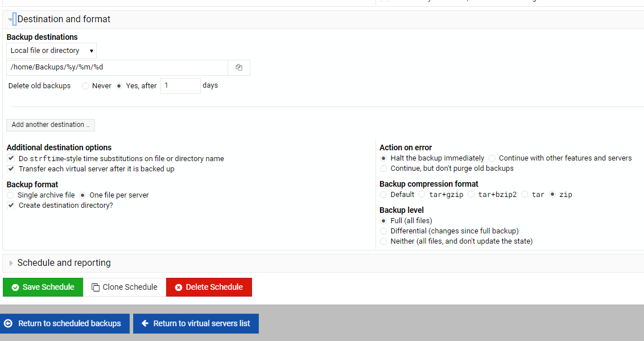
Task: Click the collapse arrow beside Destination and format
Action: point(11,19)
